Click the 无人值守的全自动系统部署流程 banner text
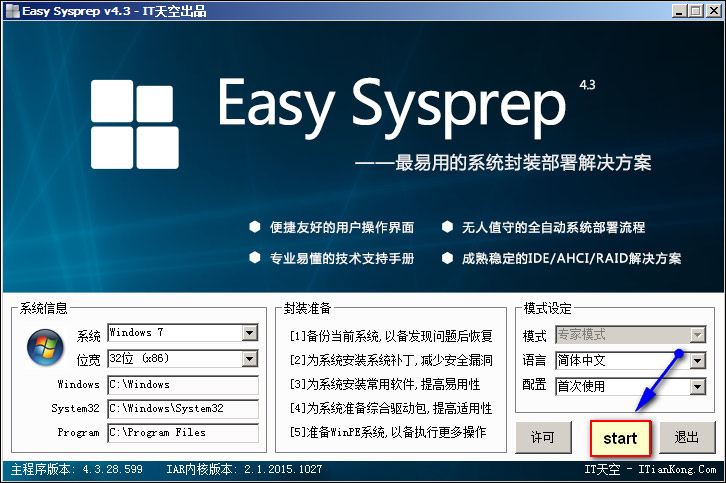This screenshot has width=726, height=483. [553, 227]
